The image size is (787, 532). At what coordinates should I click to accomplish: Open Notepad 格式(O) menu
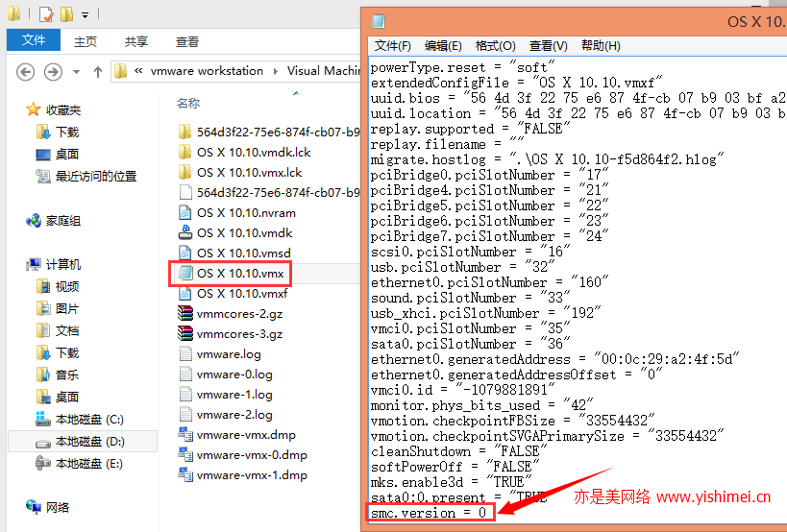click(496, 46)
